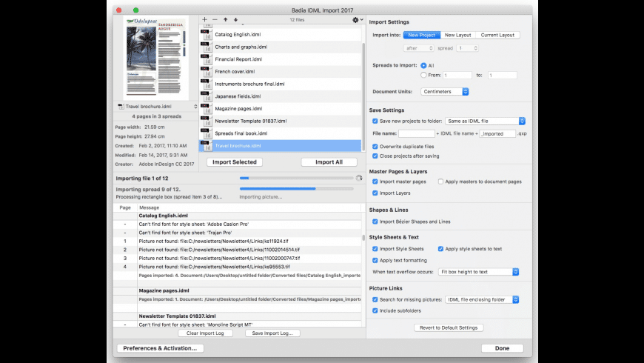Click the to spread number field
Screen dimensions: 644x363
tap(503, 76)
